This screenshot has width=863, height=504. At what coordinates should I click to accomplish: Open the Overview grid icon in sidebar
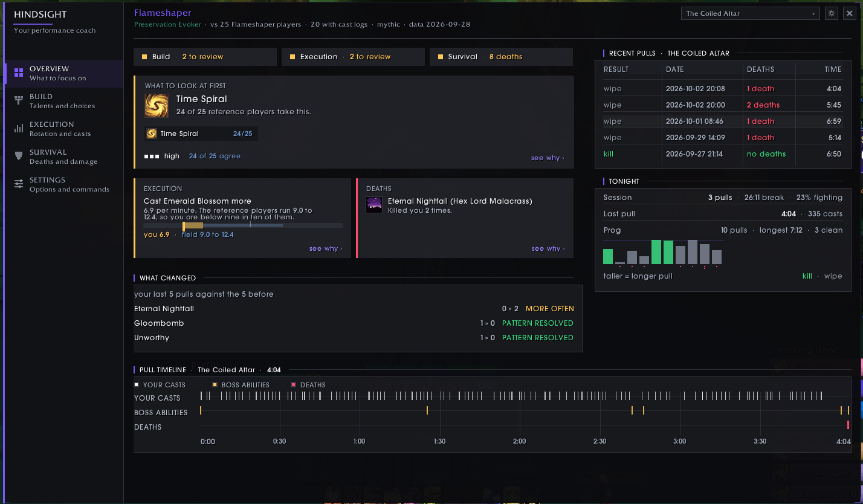pos(19,73)
